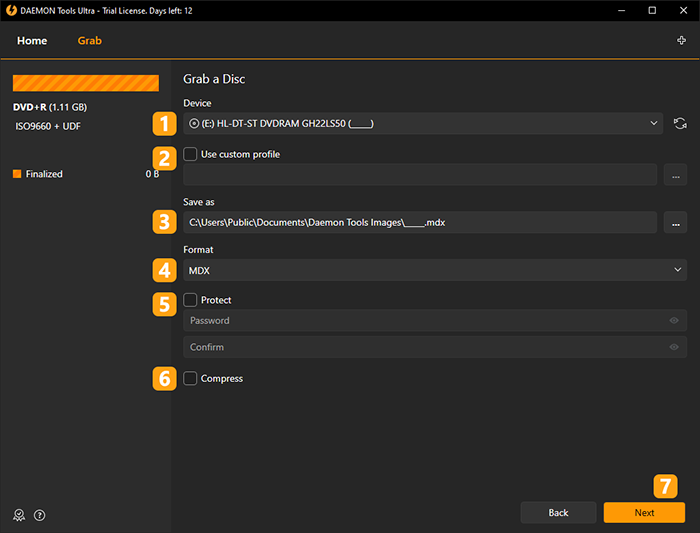Click the add tab plus icon

click(681, 41)
